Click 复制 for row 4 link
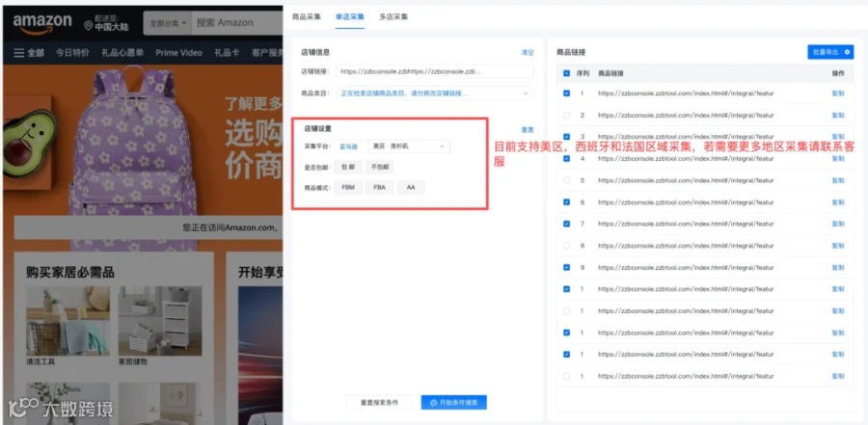 [838, 158]
